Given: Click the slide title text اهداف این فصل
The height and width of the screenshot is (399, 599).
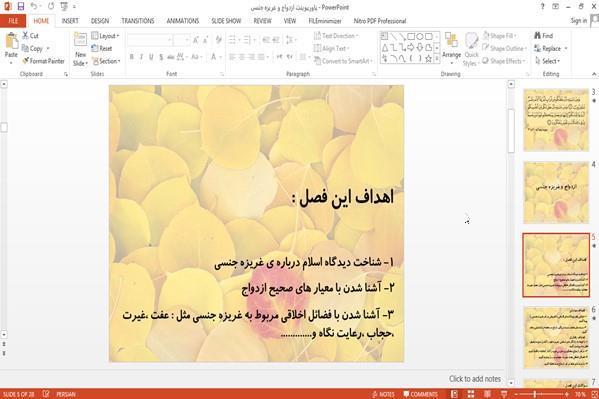Looking at the screenshot, I should point(343,198).
